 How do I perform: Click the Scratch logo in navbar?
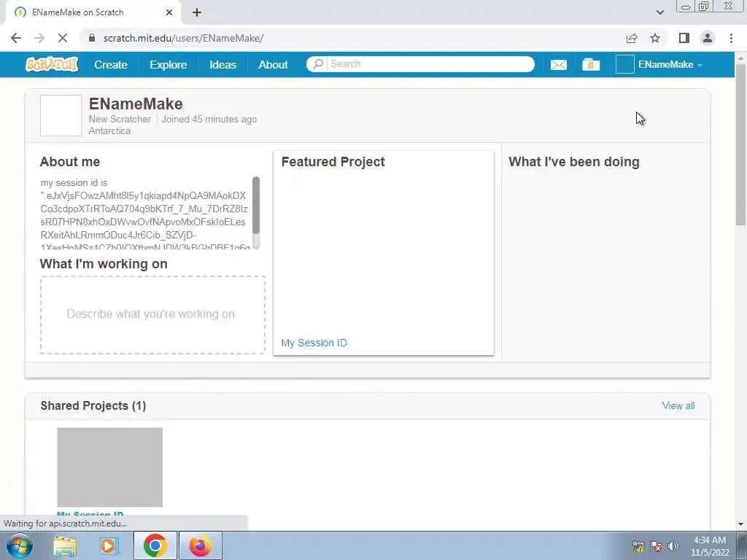52,64
